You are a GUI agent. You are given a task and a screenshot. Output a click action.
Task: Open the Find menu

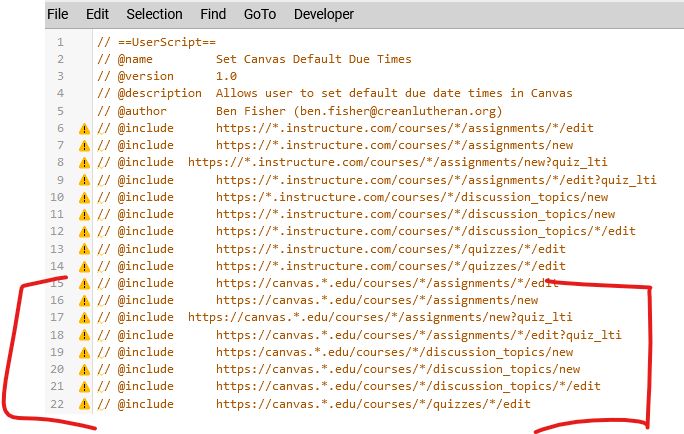[213, 14]
